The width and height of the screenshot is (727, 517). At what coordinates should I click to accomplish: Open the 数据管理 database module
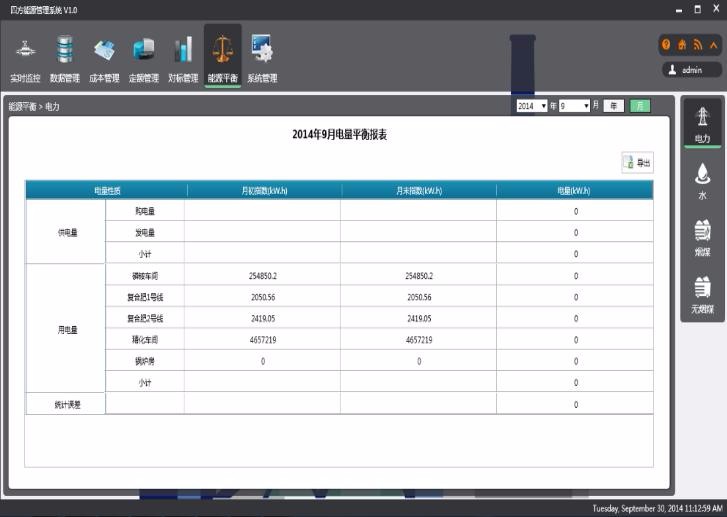[65, 60]
